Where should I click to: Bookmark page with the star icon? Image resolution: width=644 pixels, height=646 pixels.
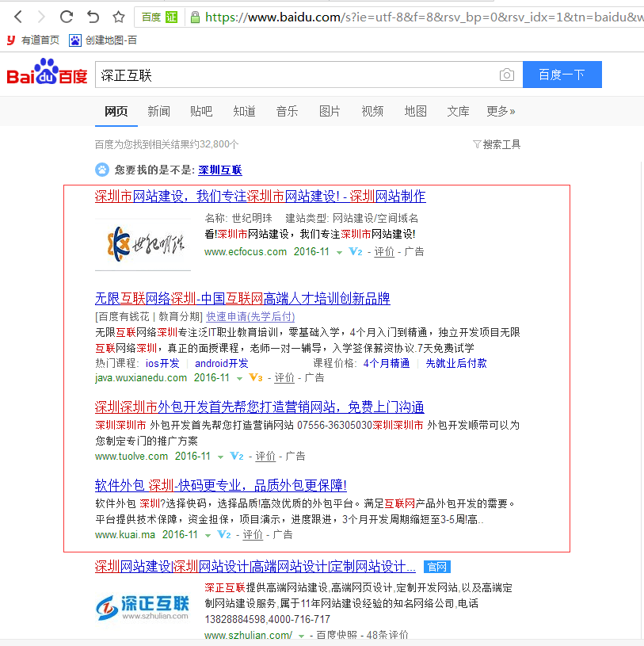click(x=119, y=17)
